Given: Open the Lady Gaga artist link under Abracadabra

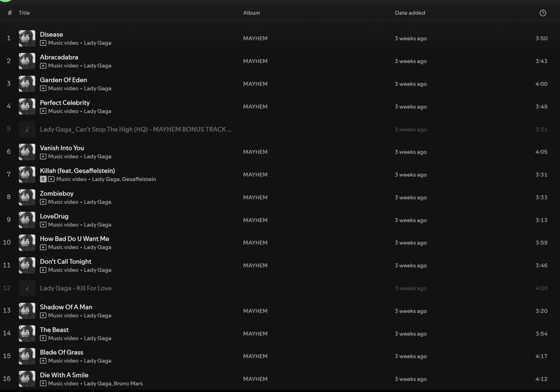Looking at the screenshot, I should coord(98,66).
